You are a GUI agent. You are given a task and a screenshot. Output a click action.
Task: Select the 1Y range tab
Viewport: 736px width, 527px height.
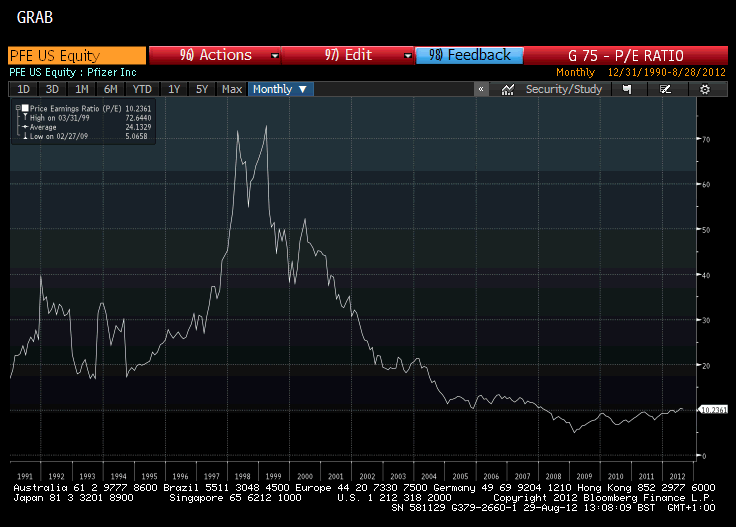click(x=174, y=89)
